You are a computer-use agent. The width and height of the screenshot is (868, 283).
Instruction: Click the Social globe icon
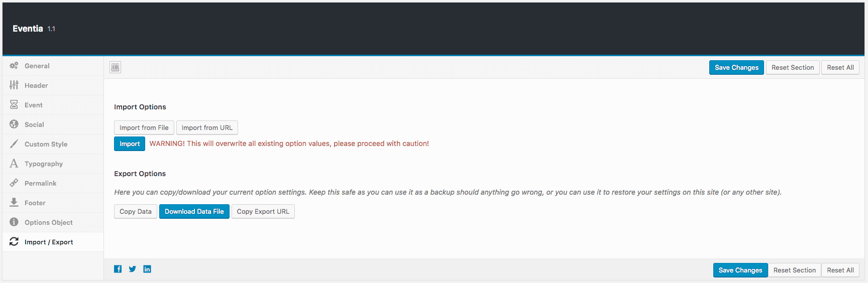14,124
